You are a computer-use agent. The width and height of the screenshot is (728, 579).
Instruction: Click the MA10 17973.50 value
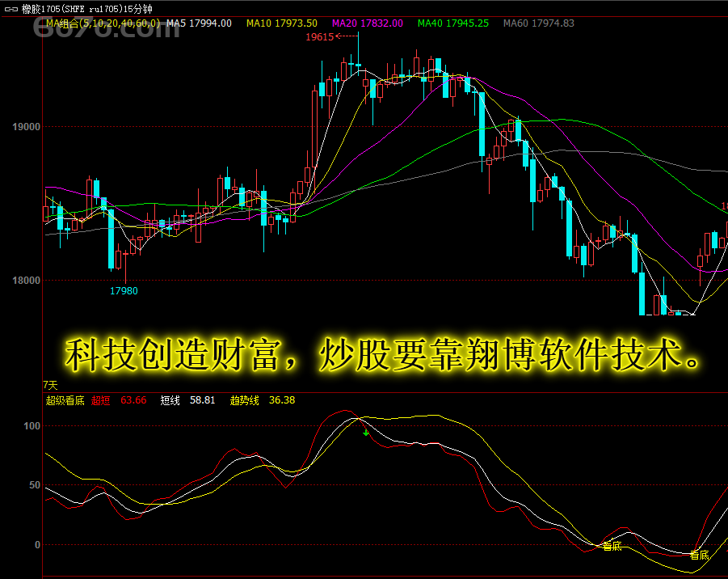click(282, 23)
